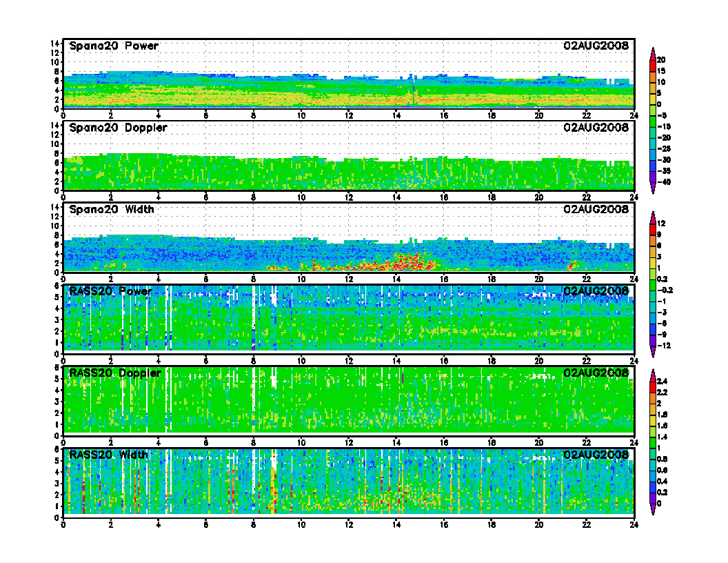Click the '0.4' label on the bottom colorbar
This screenshot has height=563, width=728.
(x=663, y=482)
